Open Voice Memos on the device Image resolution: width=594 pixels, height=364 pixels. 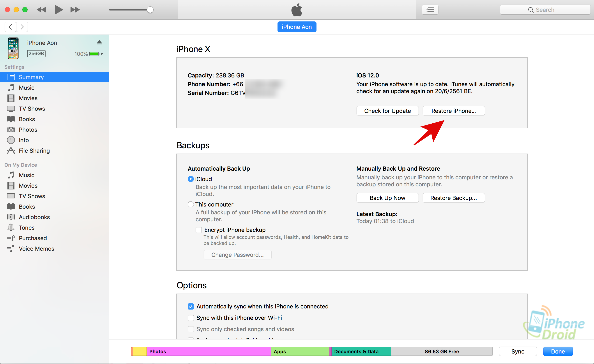click(36, 249)
